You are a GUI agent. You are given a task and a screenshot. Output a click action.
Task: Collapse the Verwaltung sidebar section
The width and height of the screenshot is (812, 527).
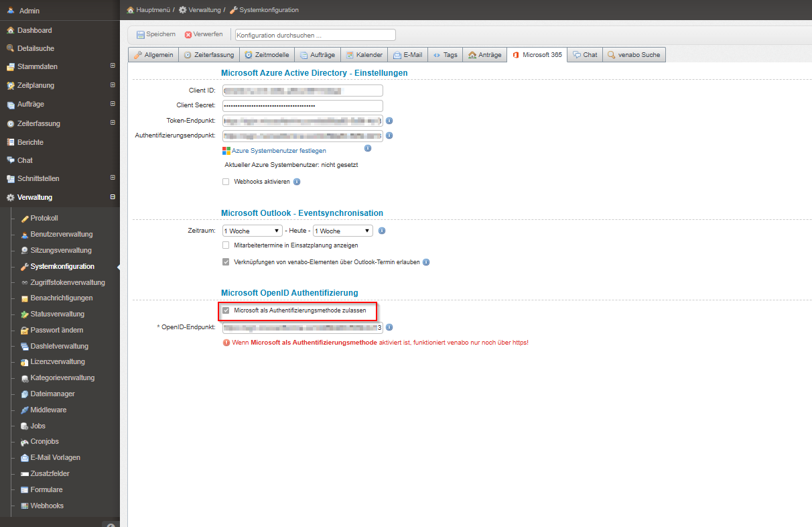[x=113, y=197]
